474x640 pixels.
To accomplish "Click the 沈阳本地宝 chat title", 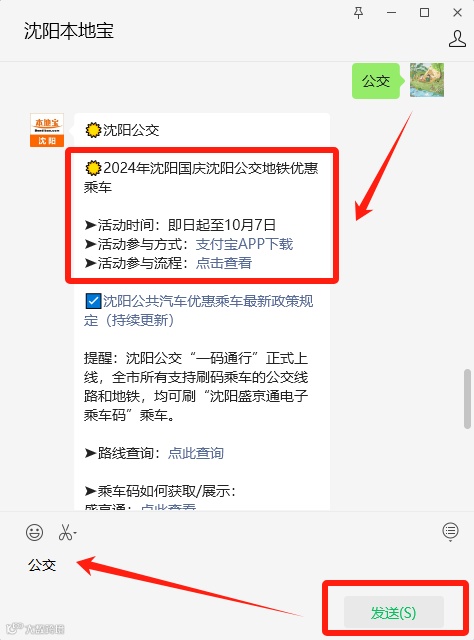I will click(x=69, y=31).
